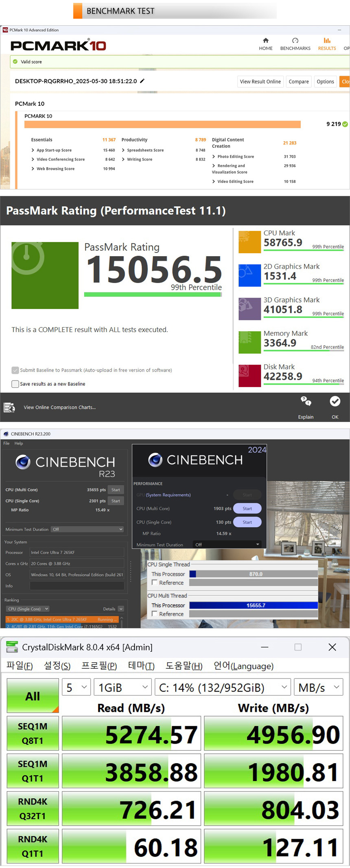The image size is (350, 868).
Task: Click the SEQ1M Q8T1 test button
Action: coord(33,733)
